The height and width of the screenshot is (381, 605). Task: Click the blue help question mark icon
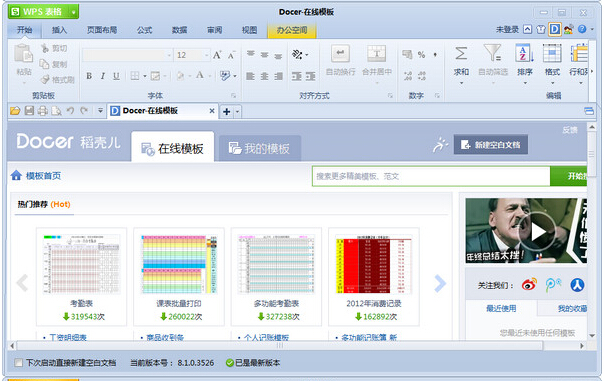(x=582, y=29)
